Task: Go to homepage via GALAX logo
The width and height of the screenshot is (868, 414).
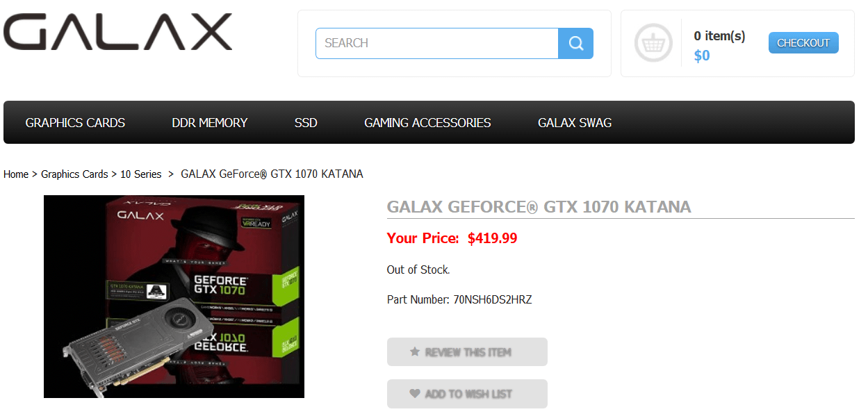Action: (x=117, y=33)
